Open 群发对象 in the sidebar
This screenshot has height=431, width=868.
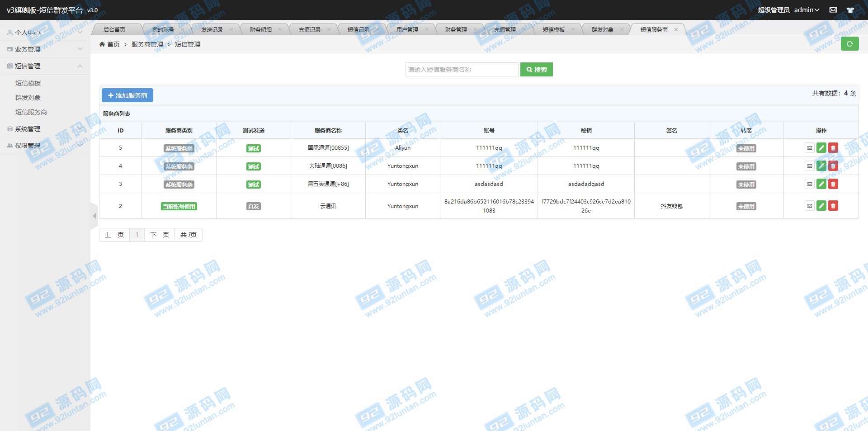(28, 98)
